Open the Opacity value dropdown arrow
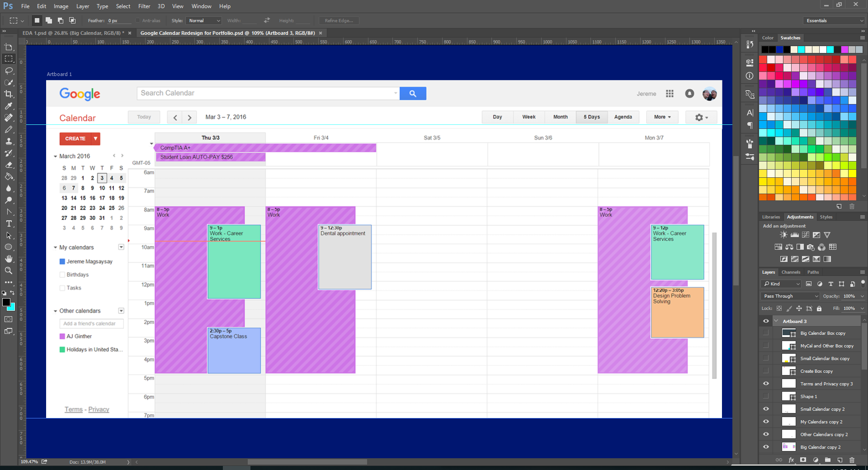The height and width of the screenshot is (470, 868). coord(862,296)
